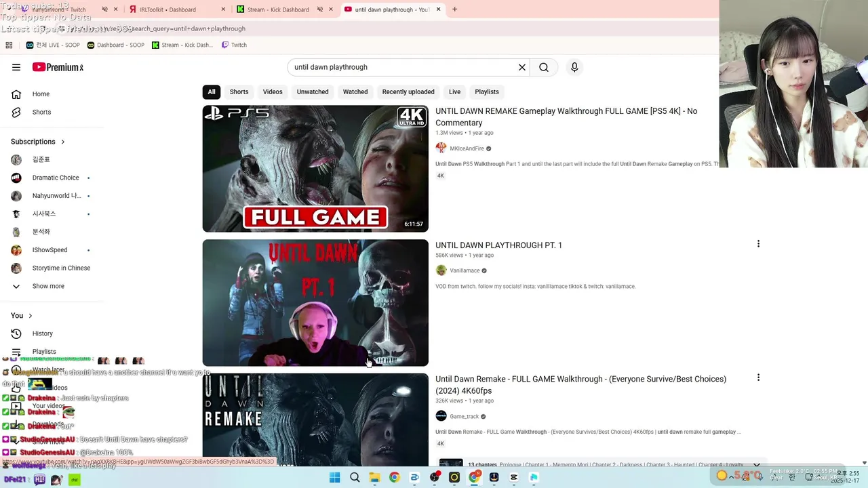Open the YouTube guide hamburger menu
This screenshot has width=868, height=488.
tap(16, 67)
